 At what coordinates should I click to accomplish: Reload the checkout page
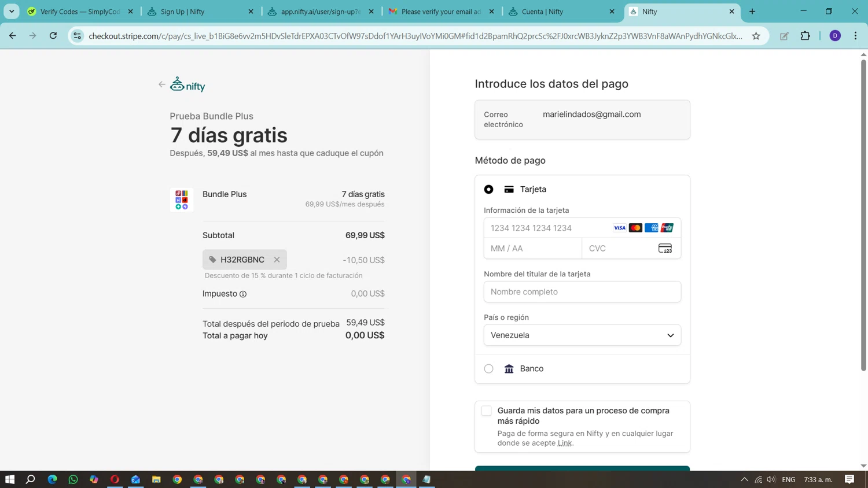53,36
